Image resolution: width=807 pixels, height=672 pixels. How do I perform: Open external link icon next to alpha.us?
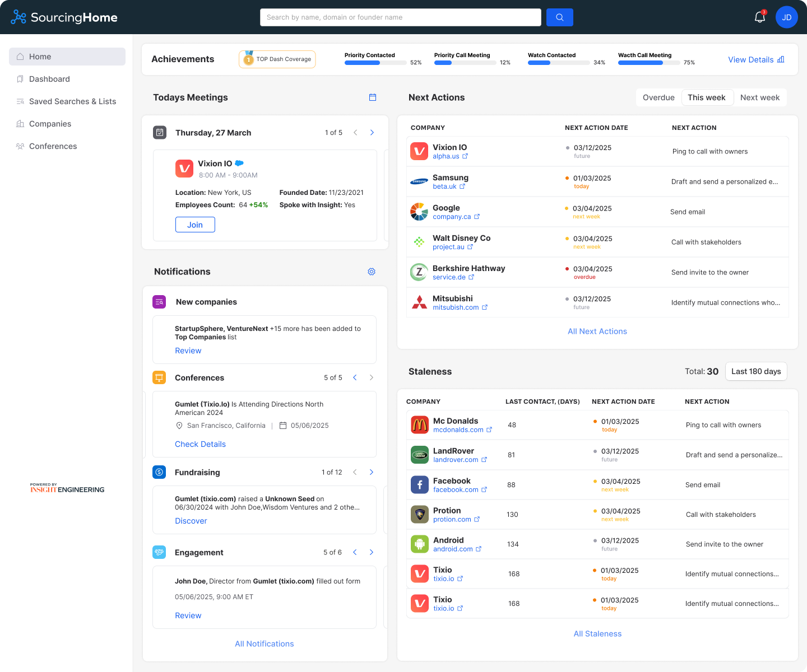465,156
